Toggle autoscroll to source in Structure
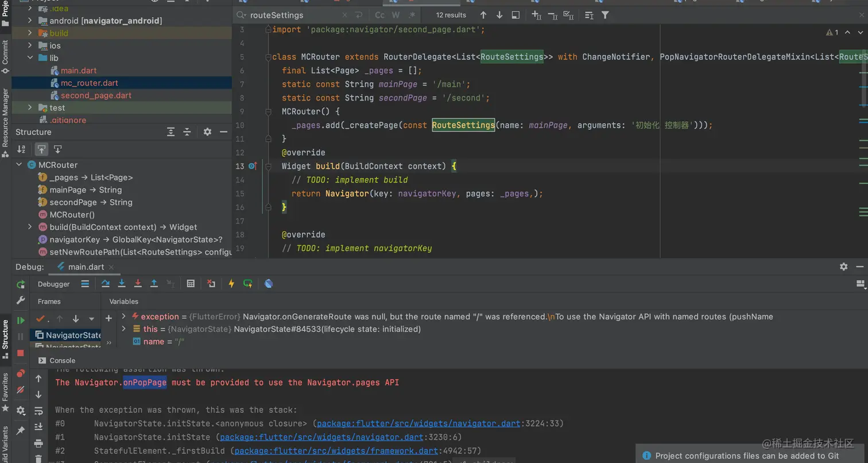Screen dimensions: 868x463 (41, 149)
